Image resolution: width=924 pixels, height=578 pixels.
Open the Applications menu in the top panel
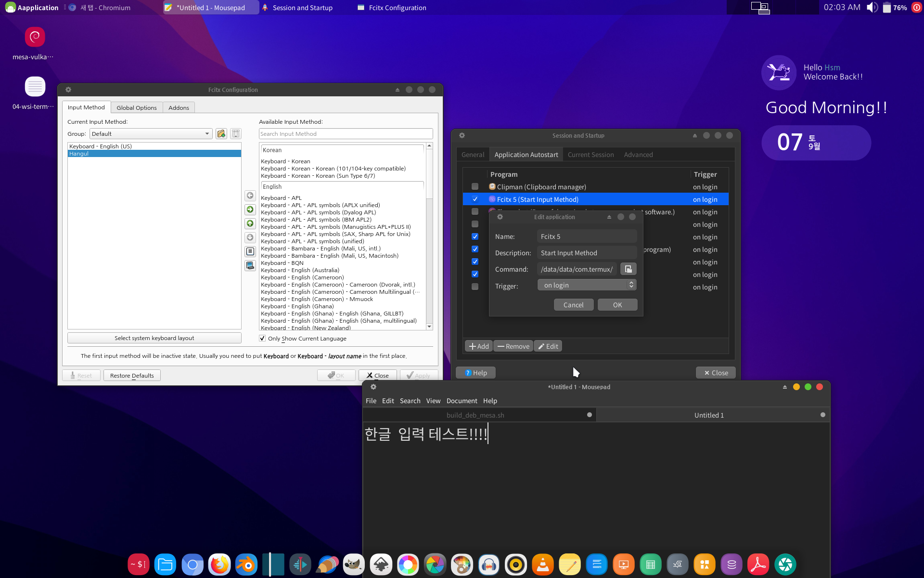pos(32,8)
